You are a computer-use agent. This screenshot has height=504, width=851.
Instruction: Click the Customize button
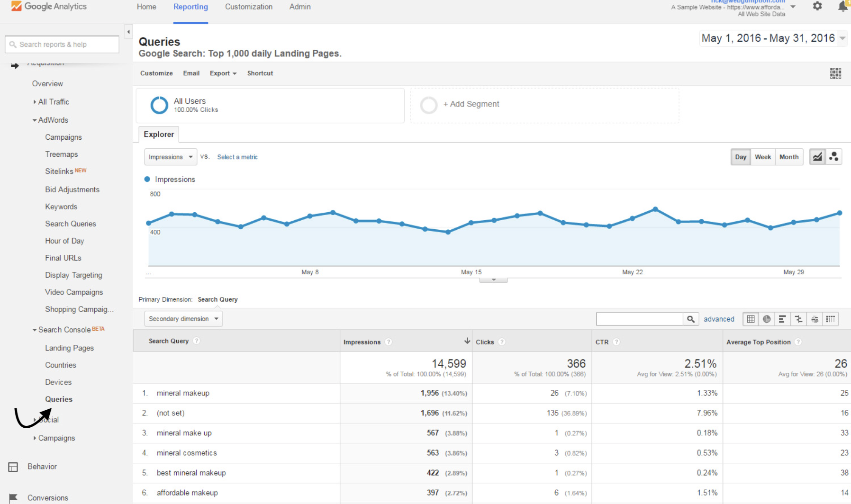(x=156, y=73)
